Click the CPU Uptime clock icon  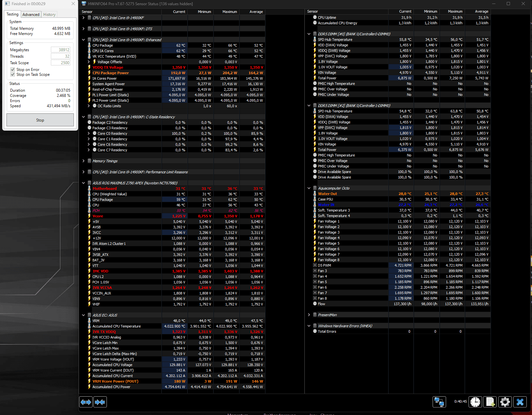[315, 17]
